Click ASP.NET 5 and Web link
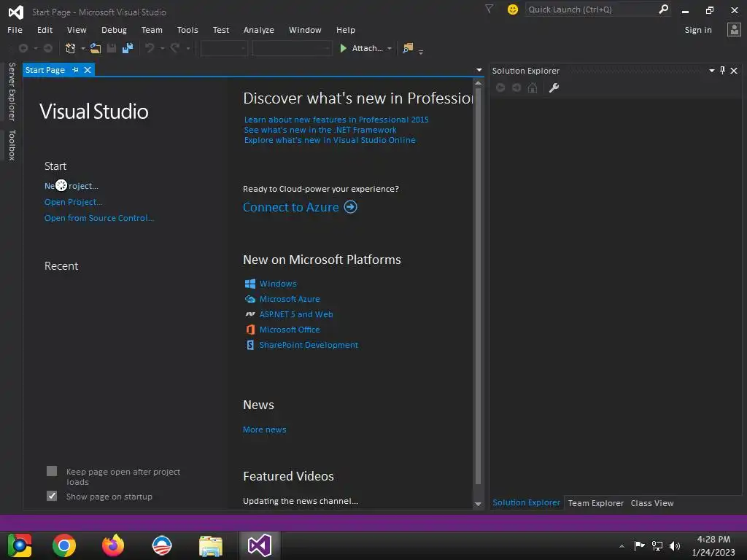 coord(296,314)
